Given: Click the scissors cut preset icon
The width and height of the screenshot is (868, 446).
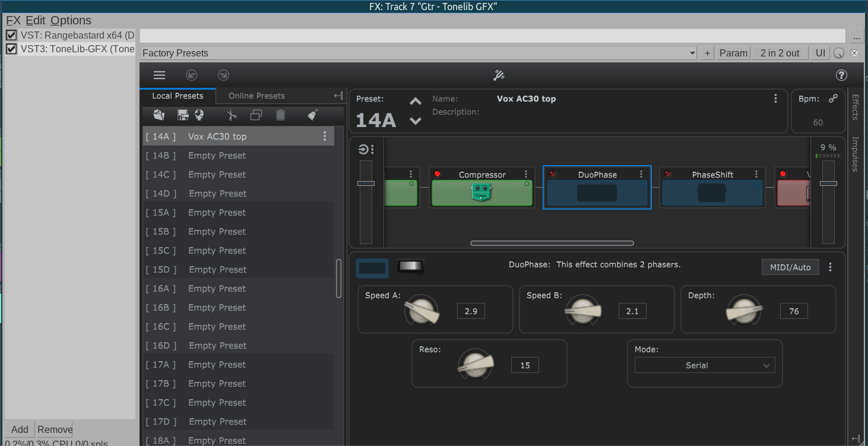Looking at the screenshot, I should pos(232,115).
